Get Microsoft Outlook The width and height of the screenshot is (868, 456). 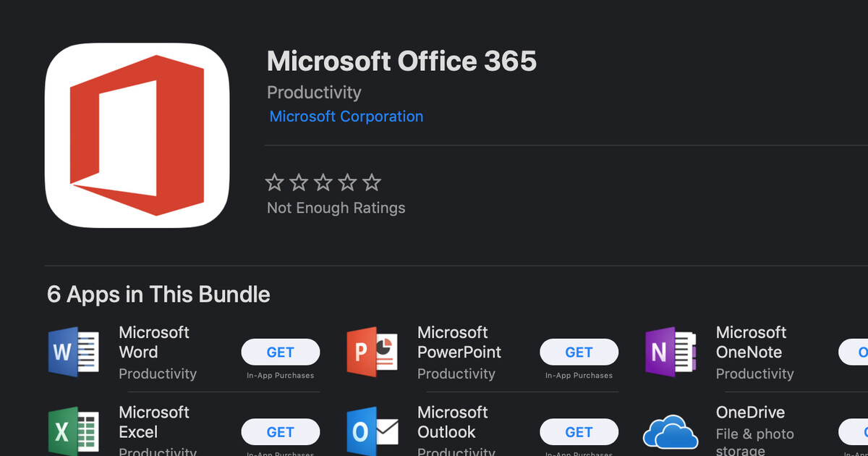[x=579, y=431]
